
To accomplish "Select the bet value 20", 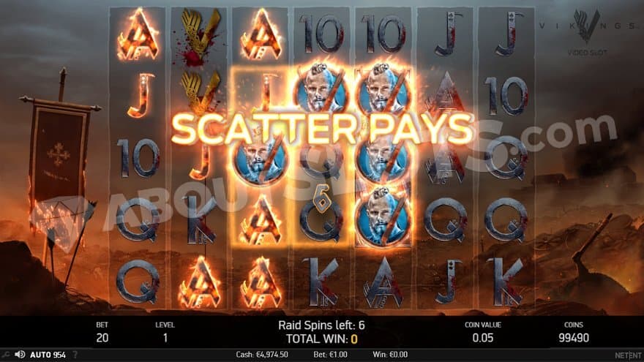I will click(x=102, y=338).
